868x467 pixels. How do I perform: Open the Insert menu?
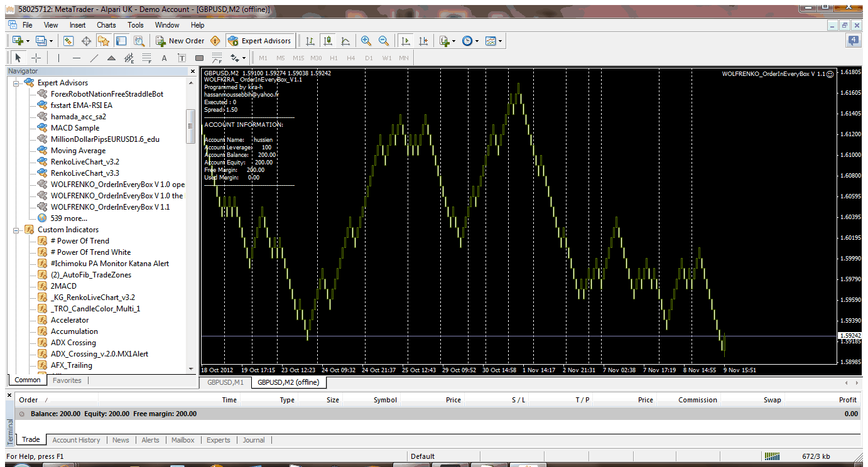(78, 25)
